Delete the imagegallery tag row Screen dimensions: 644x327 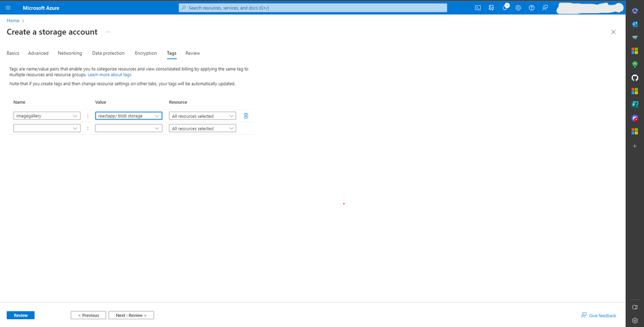pyautogui.click(x=246, y=115)
